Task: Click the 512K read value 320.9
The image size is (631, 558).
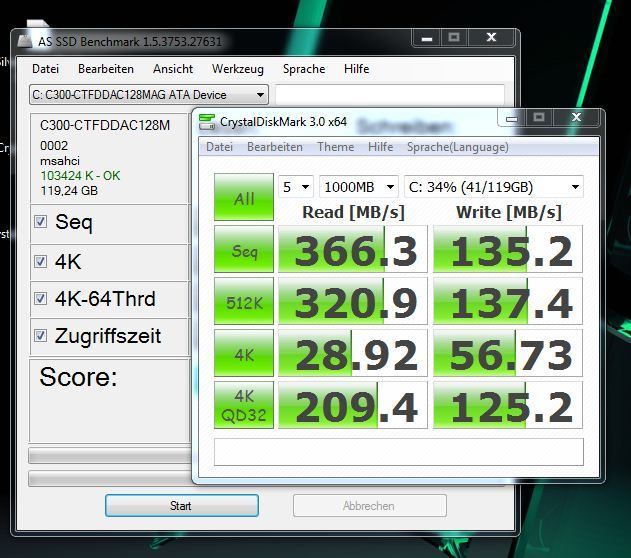Action: click(x=353, y=301)
